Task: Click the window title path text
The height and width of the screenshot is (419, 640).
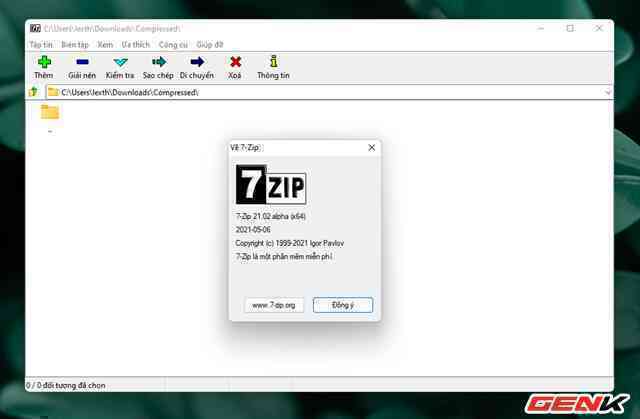Action: 112,29
